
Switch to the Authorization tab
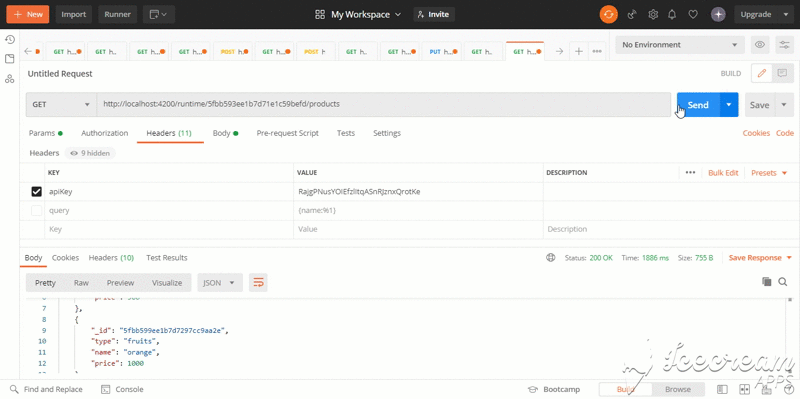[105, 133]
